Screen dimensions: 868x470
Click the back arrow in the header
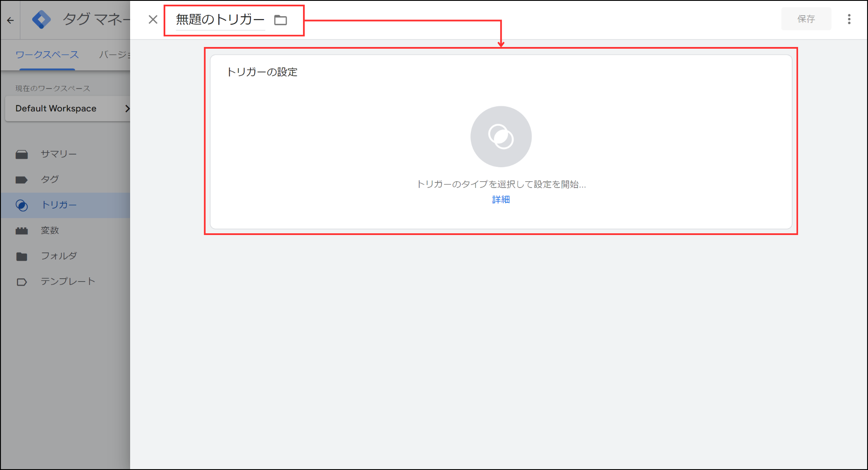pyautogui.click(x=11, y=20)
